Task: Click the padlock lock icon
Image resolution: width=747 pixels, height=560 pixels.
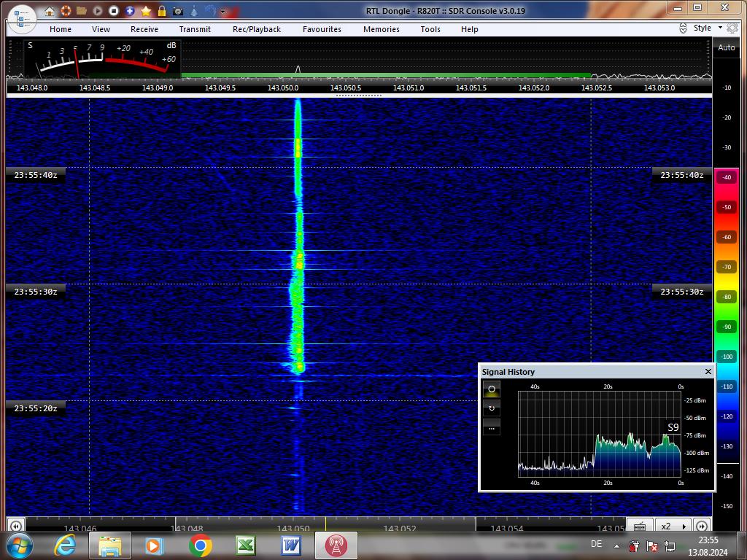Action: (162, 10)
